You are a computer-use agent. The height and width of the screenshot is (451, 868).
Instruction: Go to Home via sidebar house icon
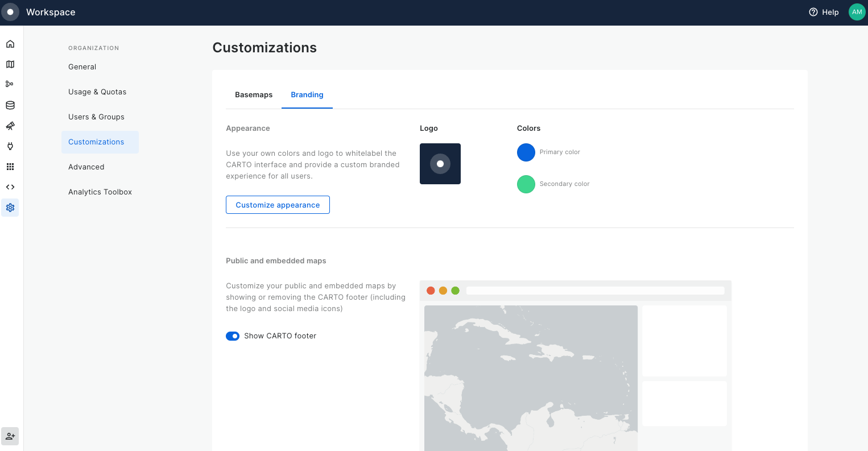10,44
